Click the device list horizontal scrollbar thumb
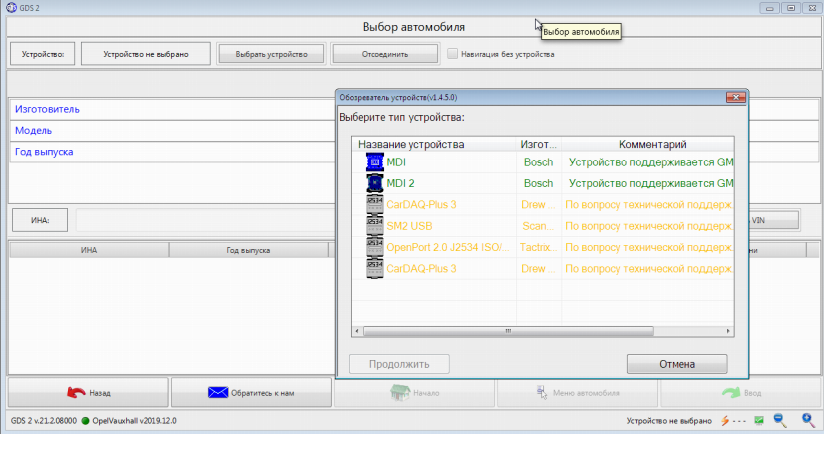The height and width of the screenshot is (460, 824). tap(508, 331)
